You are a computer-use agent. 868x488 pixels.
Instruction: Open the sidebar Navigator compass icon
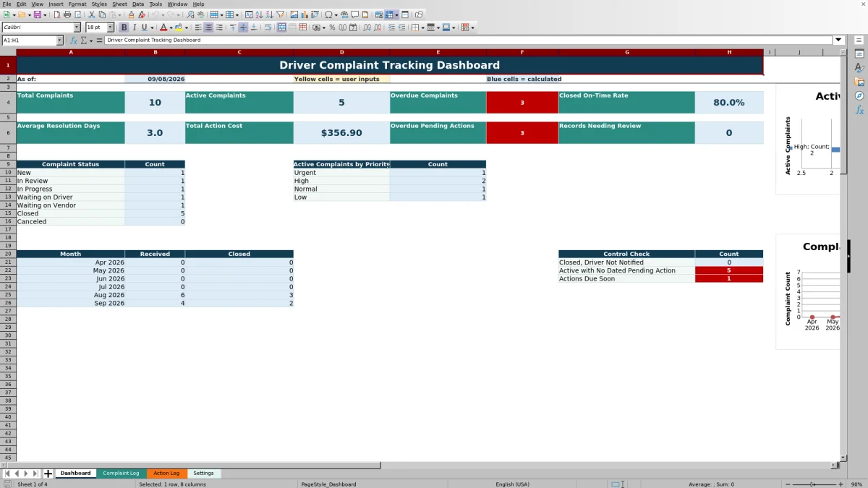[859, 95]
